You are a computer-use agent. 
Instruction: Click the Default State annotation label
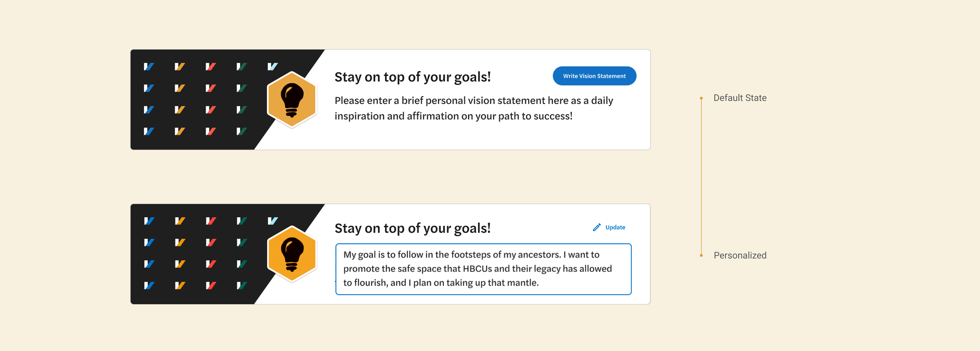[x=740, y=98]
